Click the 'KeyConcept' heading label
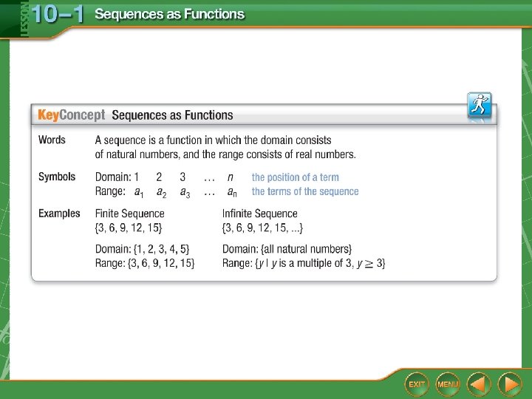Screen dimensions: 532x399 coord(71,115)
